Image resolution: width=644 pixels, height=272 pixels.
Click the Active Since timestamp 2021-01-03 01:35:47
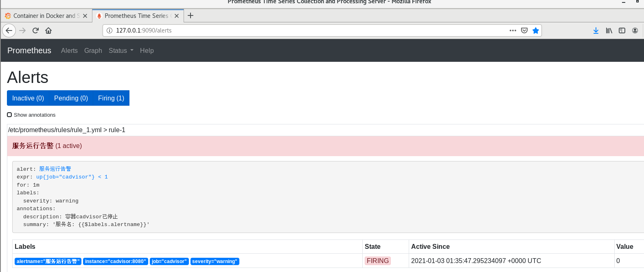point(476,261)
